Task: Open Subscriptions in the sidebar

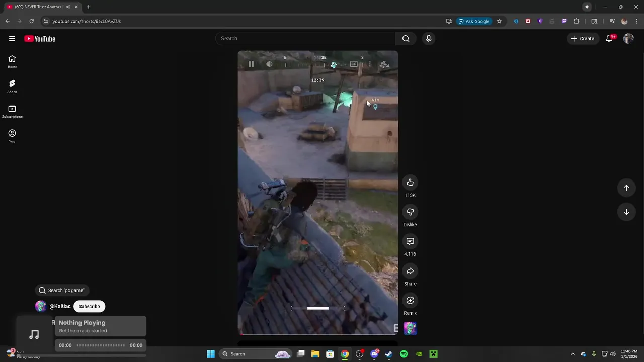Action: pyautogui.click(x=12, y=111)
